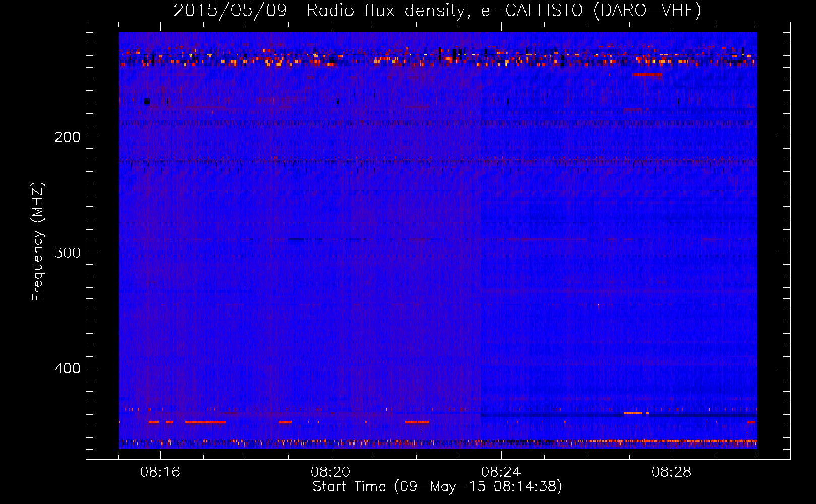Click the 400 frequency tick label
816x504 pixels.
pyautogui.click(x=68, y=368)
